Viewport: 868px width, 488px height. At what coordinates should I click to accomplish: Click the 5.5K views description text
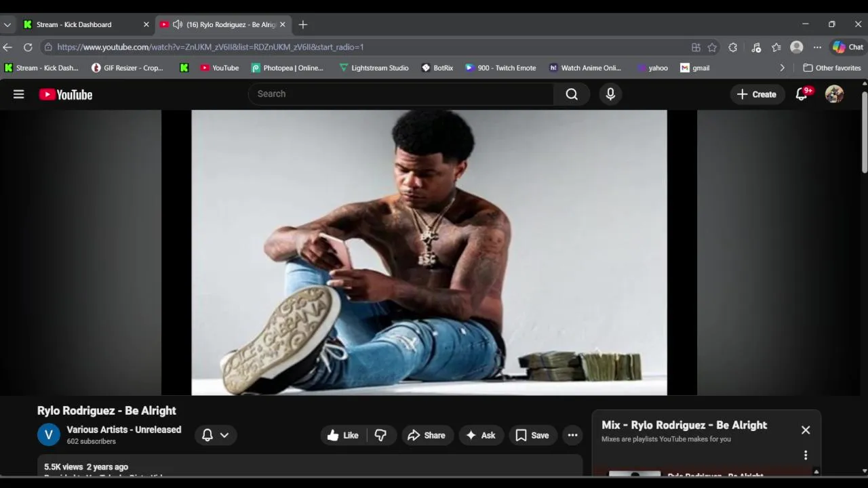tap(86, 467)
